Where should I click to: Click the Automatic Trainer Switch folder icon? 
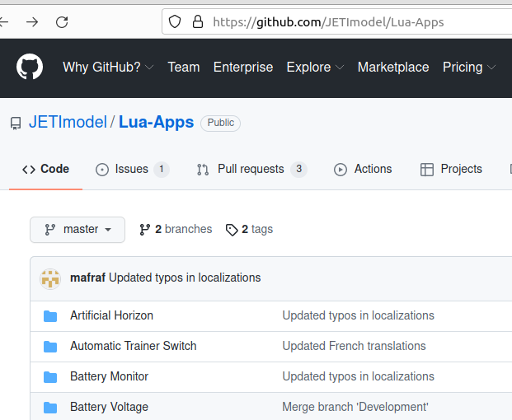click(x=50, y=347)
